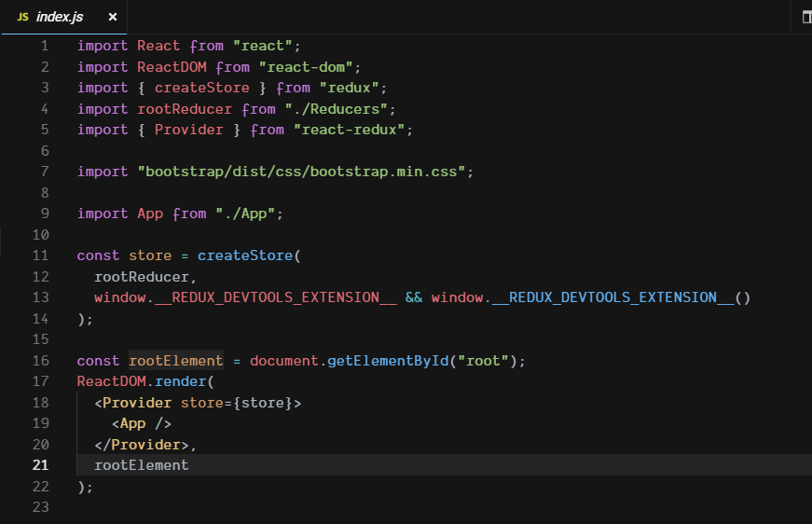This screenshot has width=812, height=524.
Task: Click the "root" string argument
Action: 483,361
